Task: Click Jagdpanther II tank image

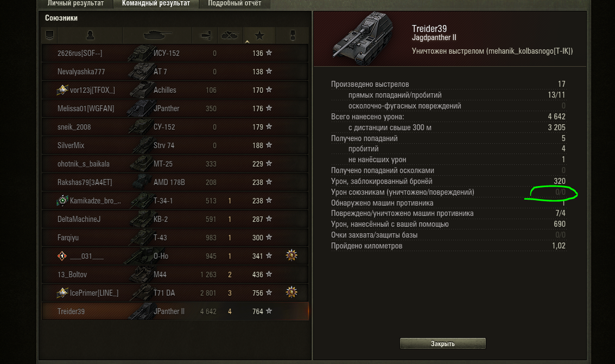Action: coord(363,39)
